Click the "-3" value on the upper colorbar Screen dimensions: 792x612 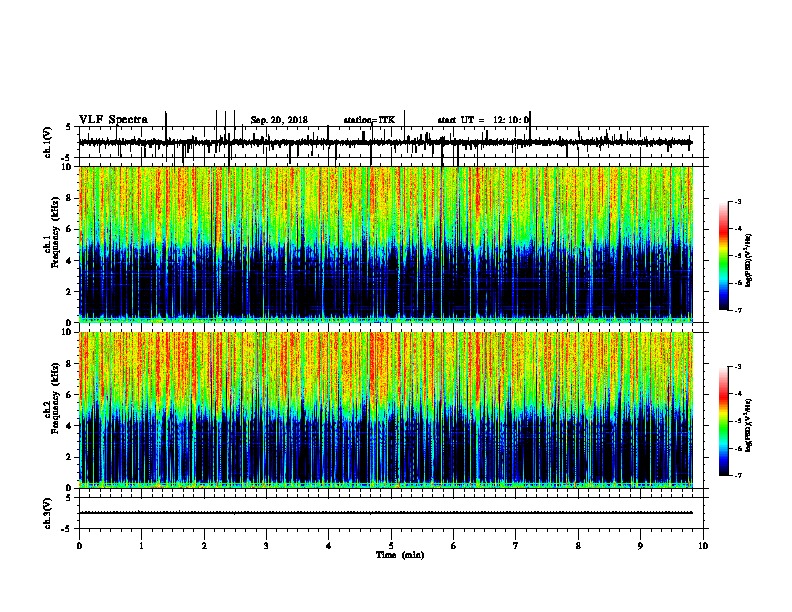[737, 202]
